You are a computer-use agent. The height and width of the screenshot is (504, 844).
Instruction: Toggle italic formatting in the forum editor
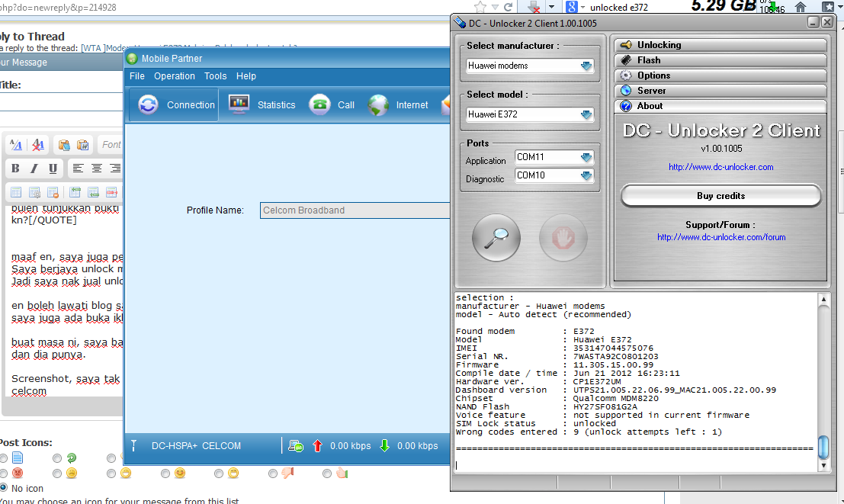point(34,169)
